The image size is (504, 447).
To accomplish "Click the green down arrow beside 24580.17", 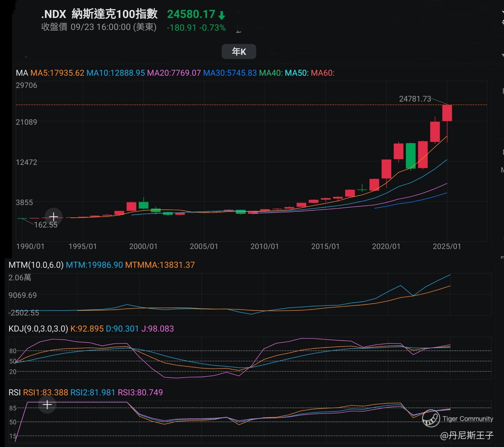I will pos(222,15).
